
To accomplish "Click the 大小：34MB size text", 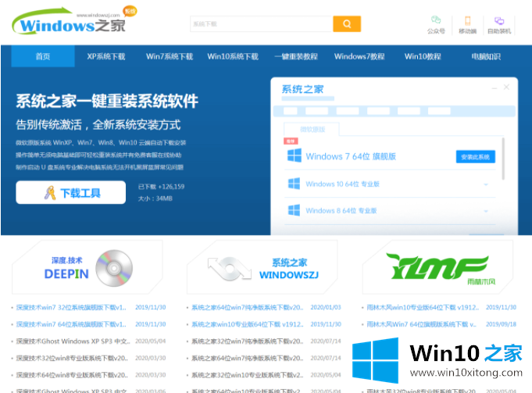I will tap(155, 198).
